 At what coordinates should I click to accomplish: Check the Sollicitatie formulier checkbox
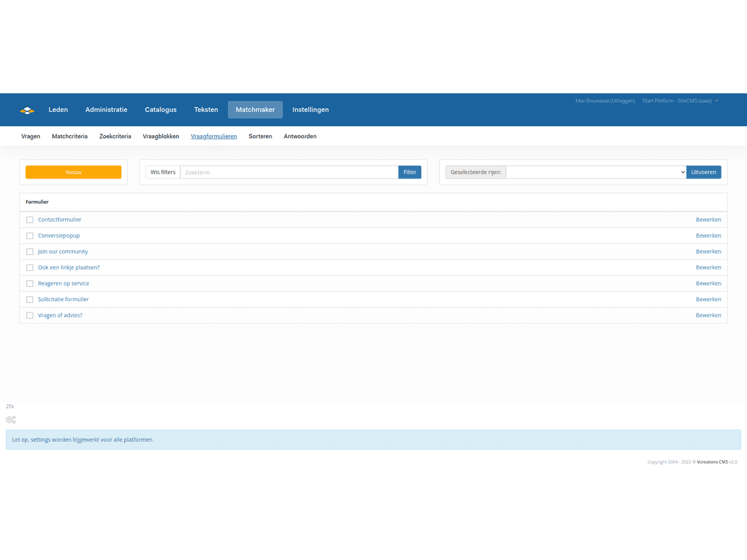pyautogui.click(x=30, y=299)
